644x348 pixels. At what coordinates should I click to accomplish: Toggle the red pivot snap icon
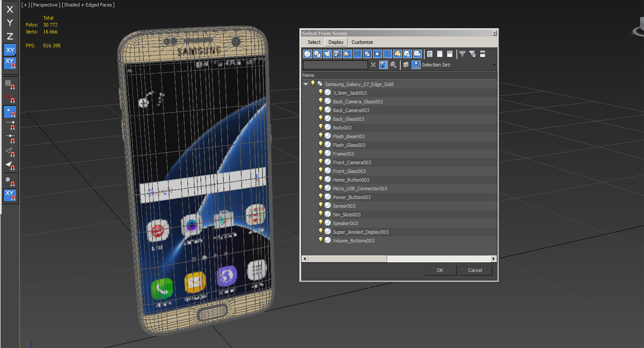click(10, 98)
